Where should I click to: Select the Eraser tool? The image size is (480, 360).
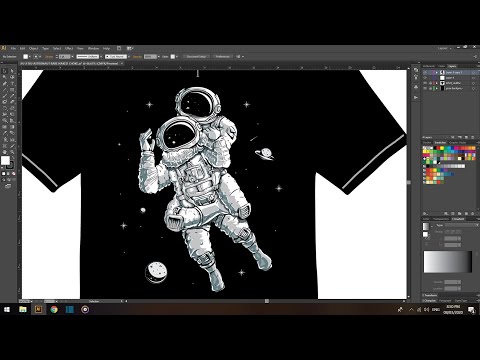(x=12, y=102)
